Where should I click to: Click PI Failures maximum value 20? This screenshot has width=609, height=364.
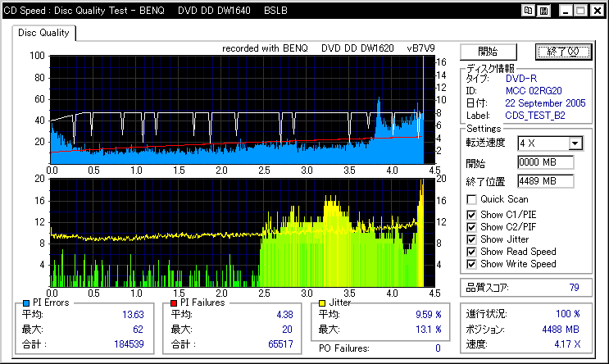click(x=287, y=330)
